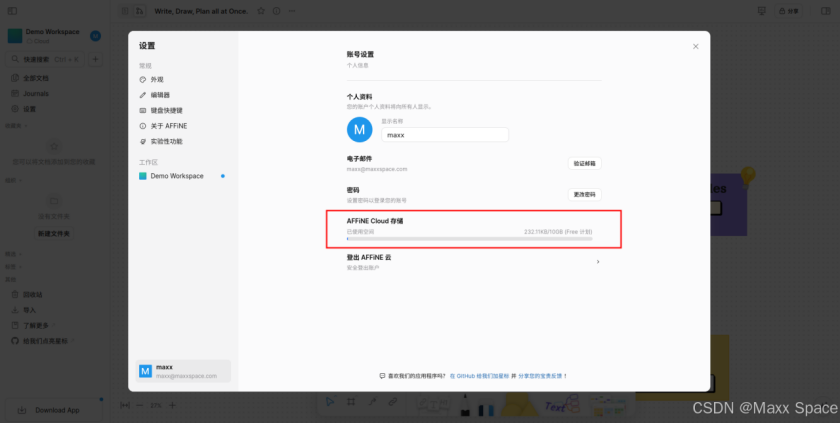Click the 新建文件夹 new folder button
The height and width of the screenshot is (423, 840).
[x=54, y=233]
